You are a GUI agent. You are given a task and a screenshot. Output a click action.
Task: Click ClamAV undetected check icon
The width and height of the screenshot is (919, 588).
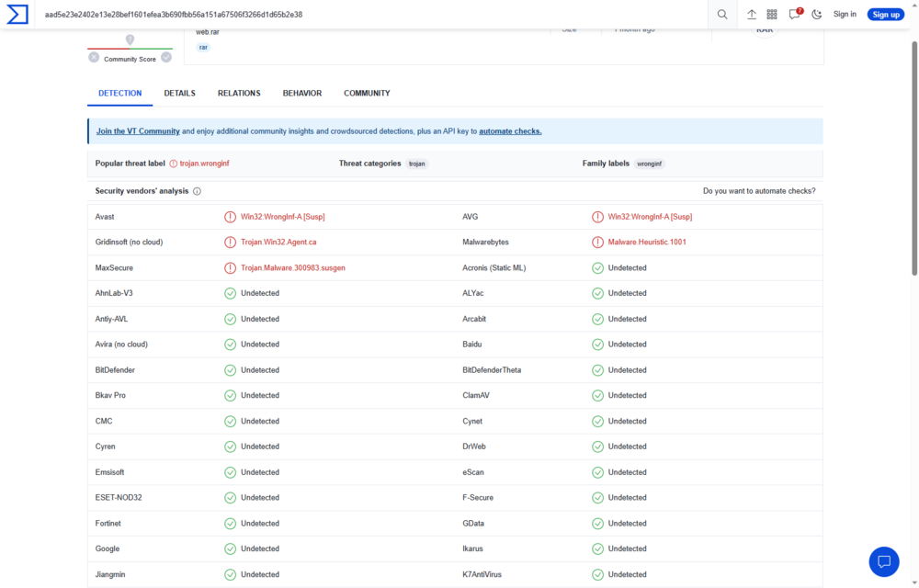(x=597, y=395)
